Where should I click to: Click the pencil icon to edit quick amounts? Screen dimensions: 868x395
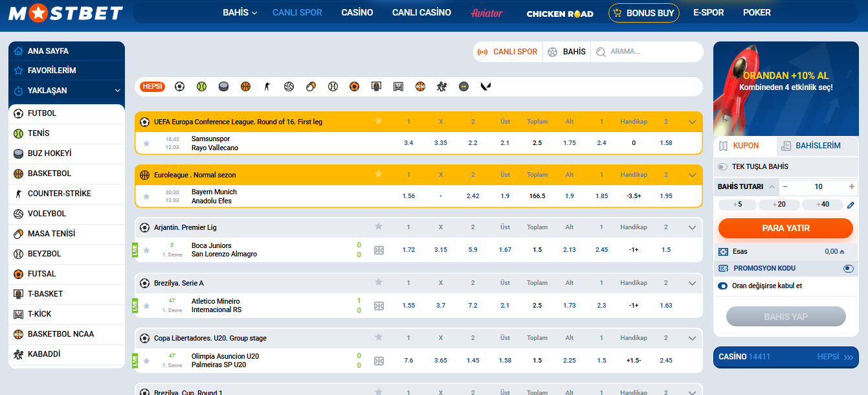pyautogui.click(x=851, y=205)
